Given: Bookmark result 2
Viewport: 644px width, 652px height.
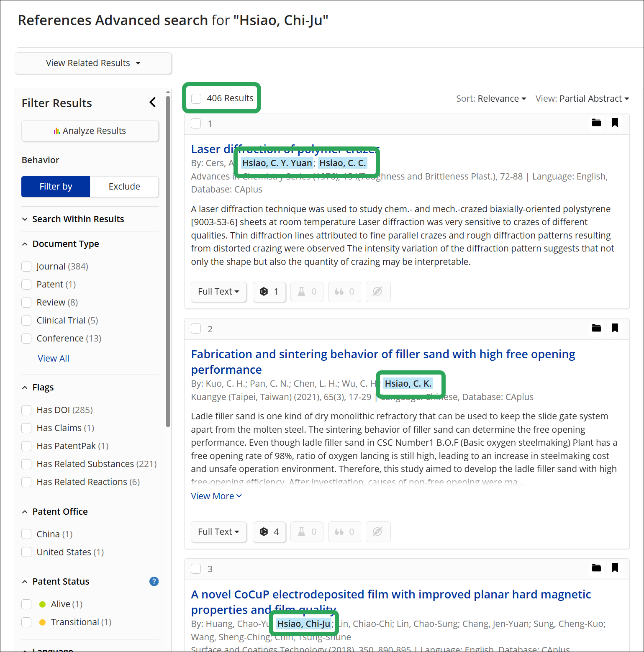Looking at the screenshot, I should coord(615,328).
